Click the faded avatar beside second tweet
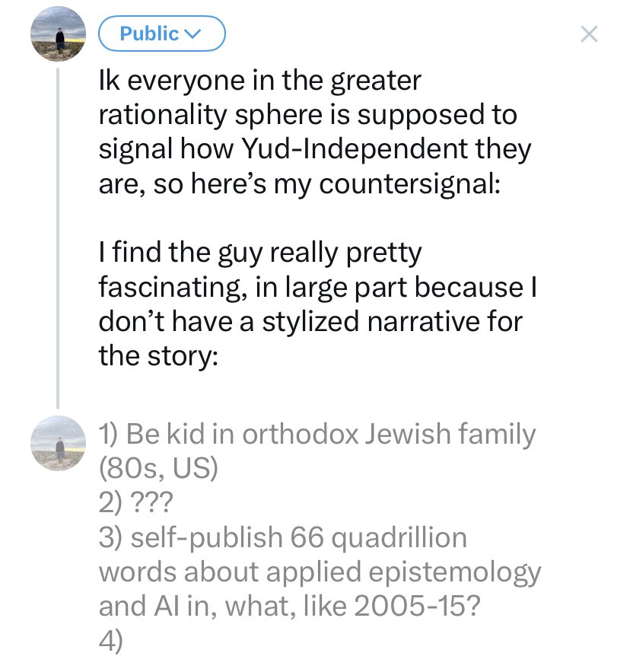630x672 pixels. [59, 443]
